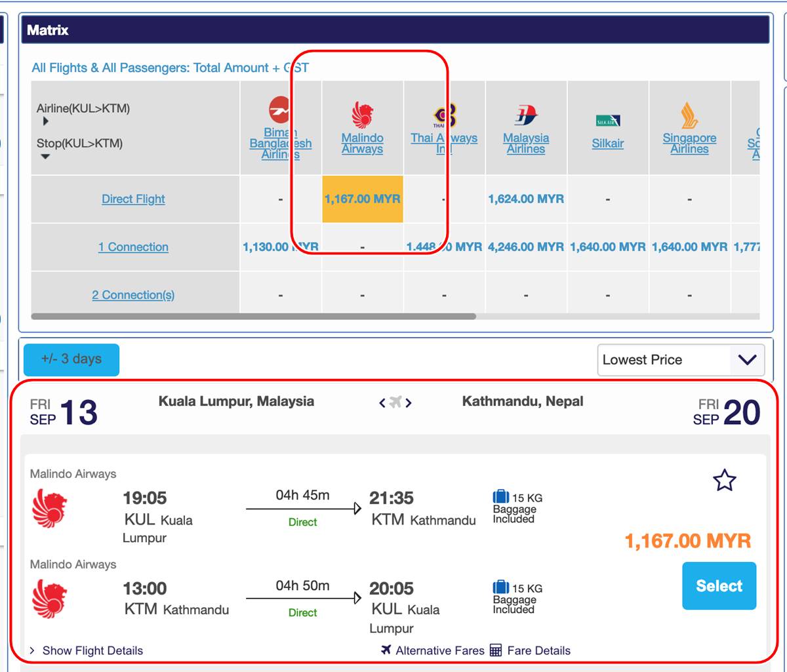Open the Malaysia Airlines link
787x672 pixels.
tap(526, 144)
